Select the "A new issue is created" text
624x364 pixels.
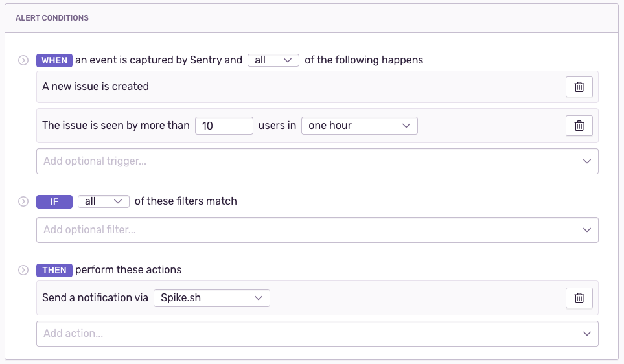click(x=95, y=87)
